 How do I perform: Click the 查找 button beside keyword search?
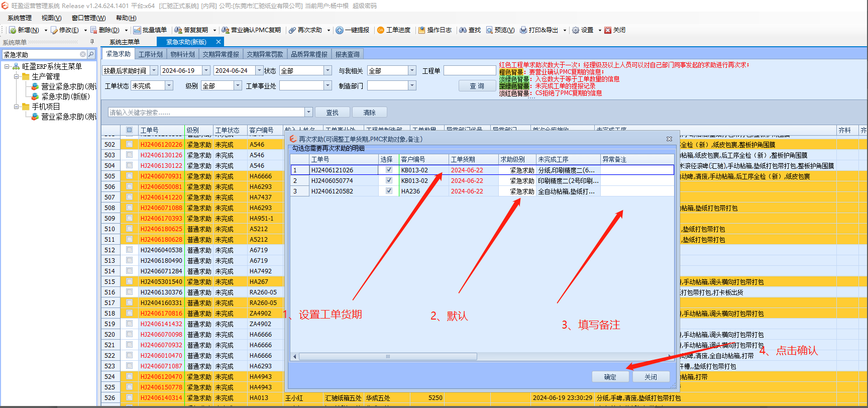pos(332,113)
